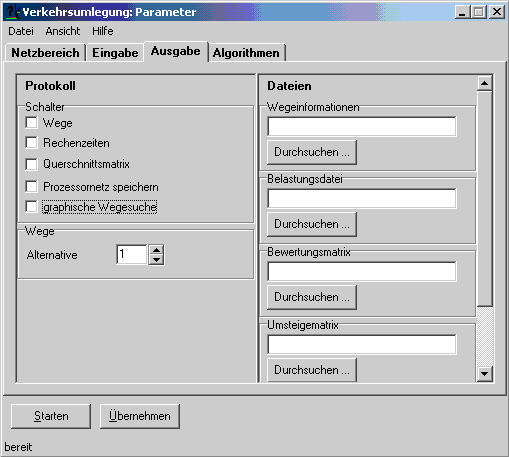Click the Starten button
This screenshot has width=509, height=457.
51,416
